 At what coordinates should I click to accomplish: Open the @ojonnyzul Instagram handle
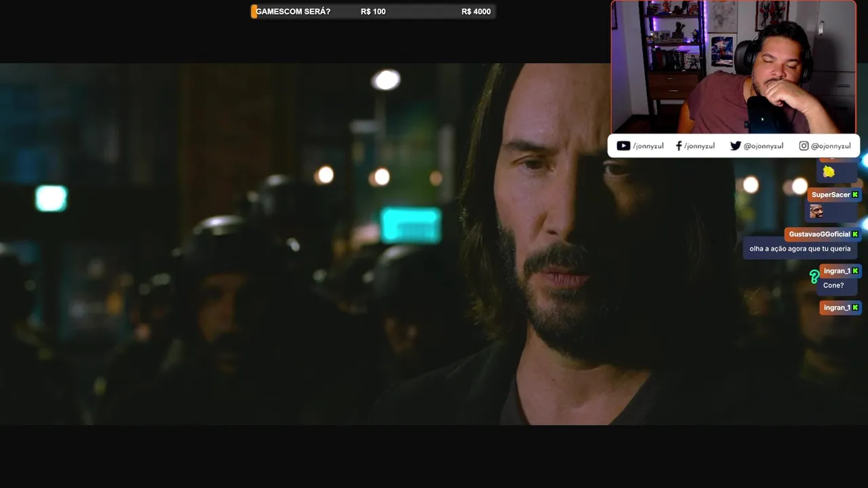coord(831,146)
